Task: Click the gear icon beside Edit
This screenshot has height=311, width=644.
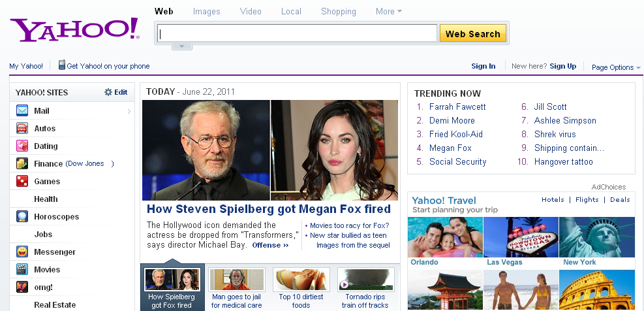Action: pyautogui.click(x=108, y=92)
